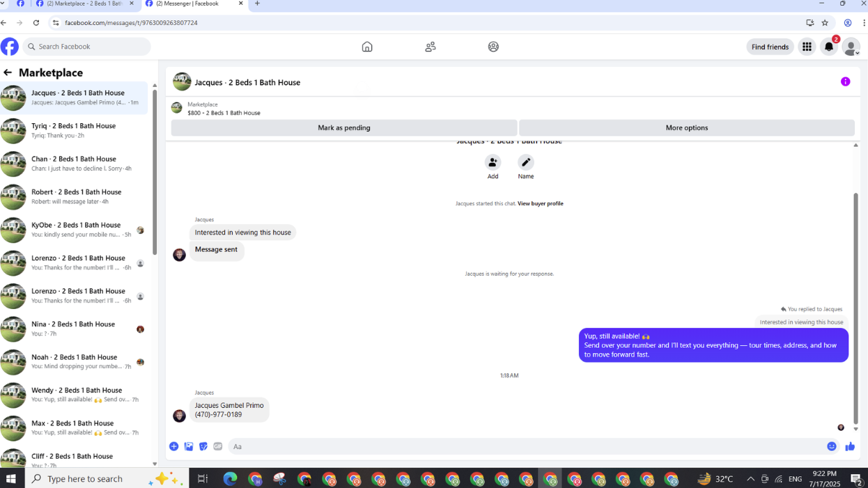Open a new browser tab

point(257,3)
